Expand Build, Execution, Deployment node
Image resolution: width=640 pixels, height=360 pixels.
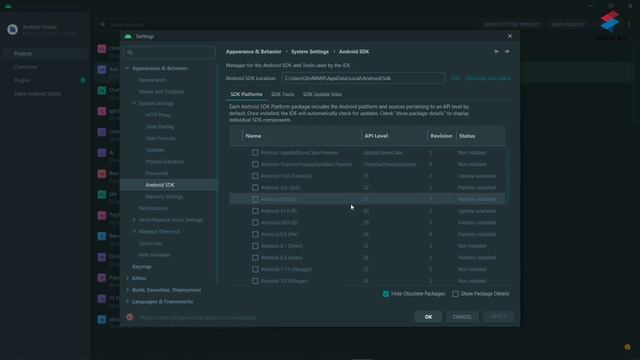pos(128,290)
